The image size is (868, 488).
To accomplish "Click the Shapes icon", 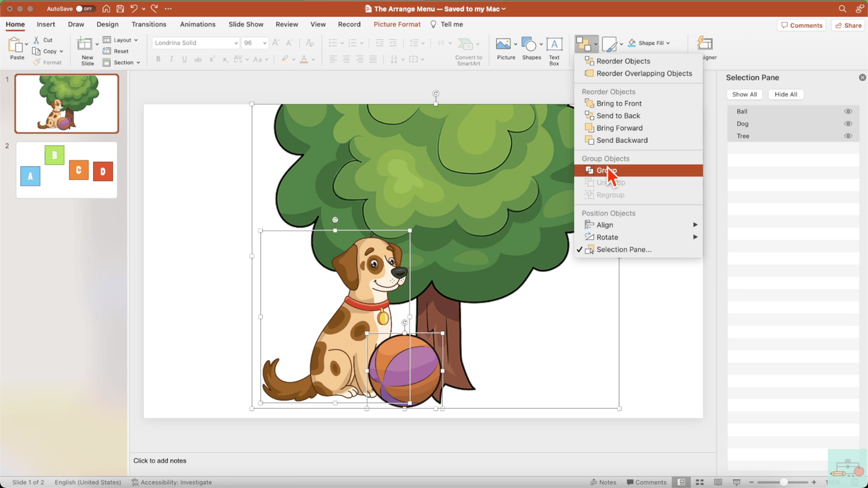I will [x=528, y=45].
